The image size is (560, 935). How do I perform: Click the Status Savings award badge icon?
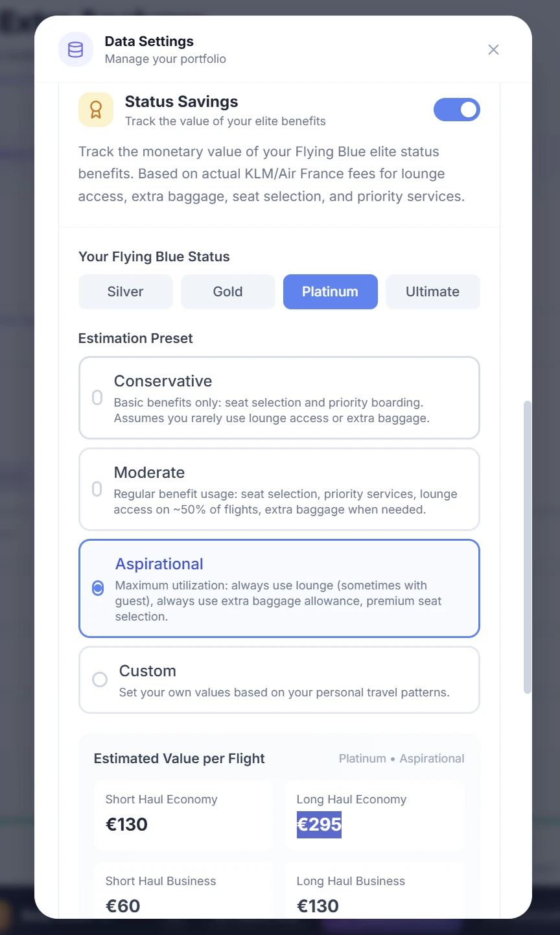tap(95, 110)
